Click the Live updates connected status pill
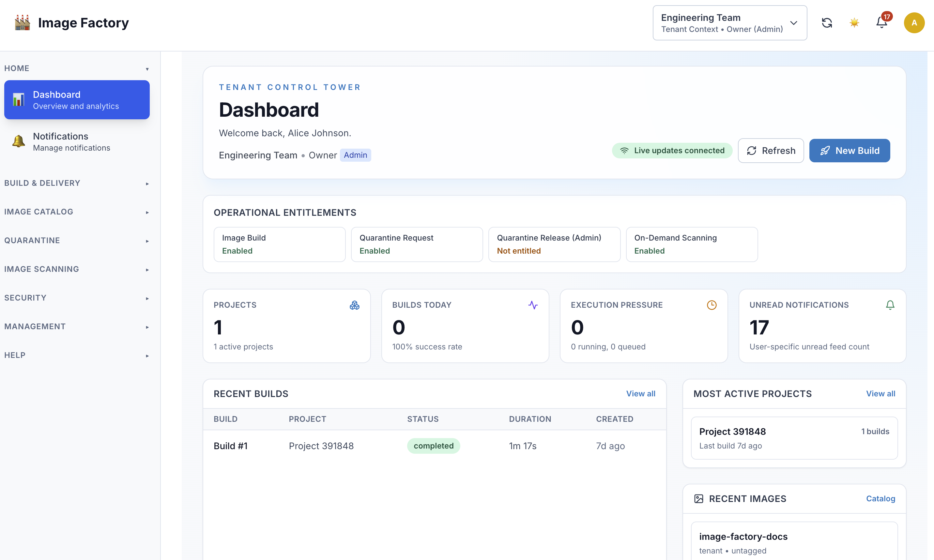The image size is (934, 560). click(x=671, y=150)
